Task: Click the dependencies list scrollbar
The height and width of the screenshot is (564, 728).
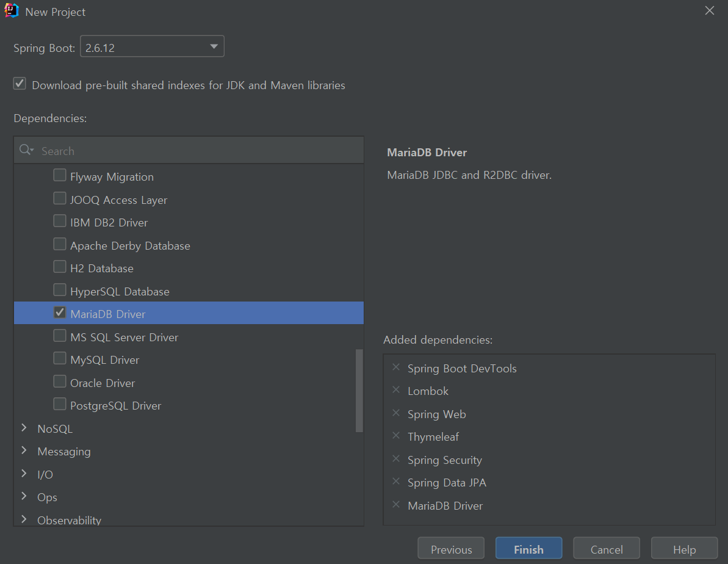Action: 359,391
